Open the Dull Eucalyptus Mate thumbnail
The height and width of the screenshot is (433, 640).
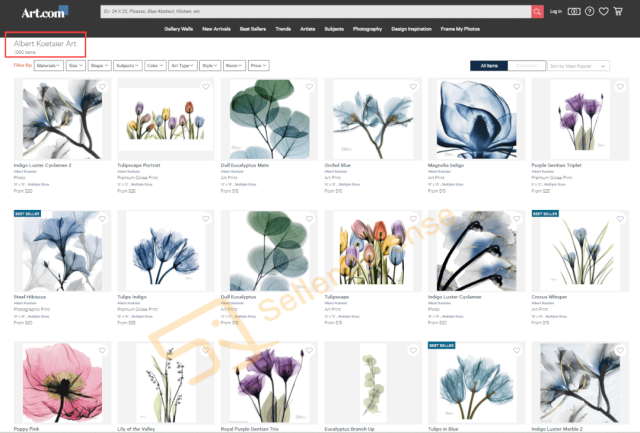269,119
